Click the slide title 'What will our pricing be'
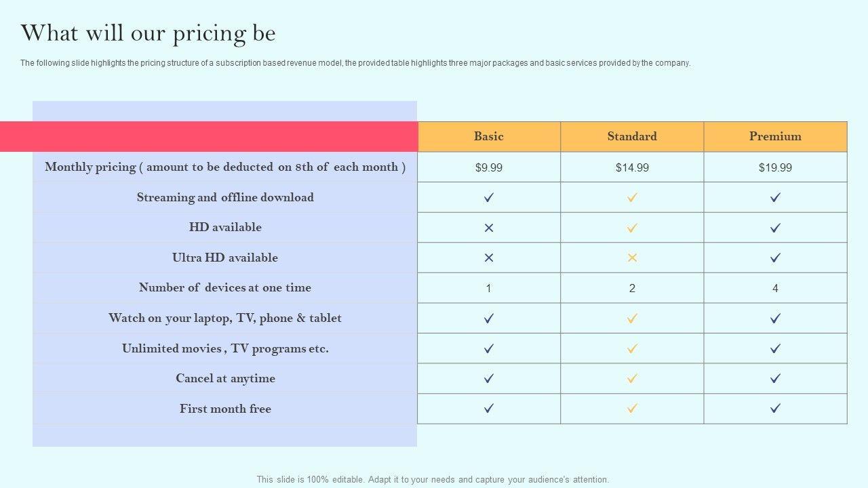Screen dimensions: 868x488 point(148,33)
